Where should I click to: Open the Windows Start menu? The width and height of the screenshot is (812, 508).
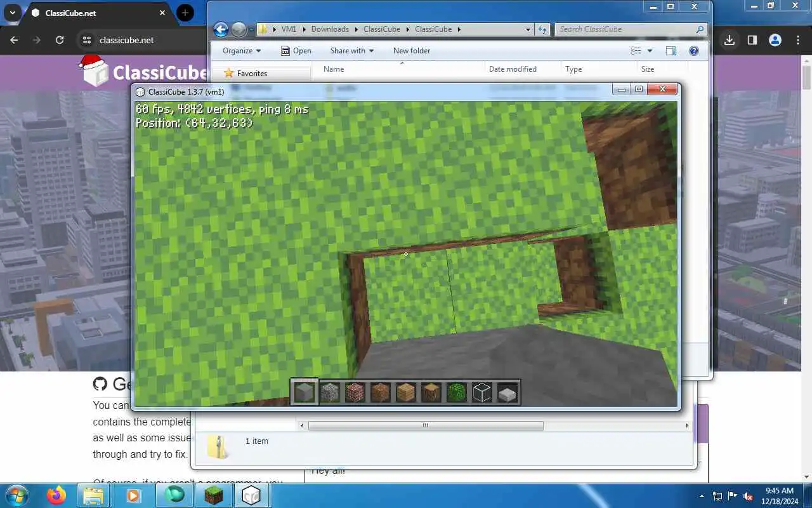coord(17,495)
